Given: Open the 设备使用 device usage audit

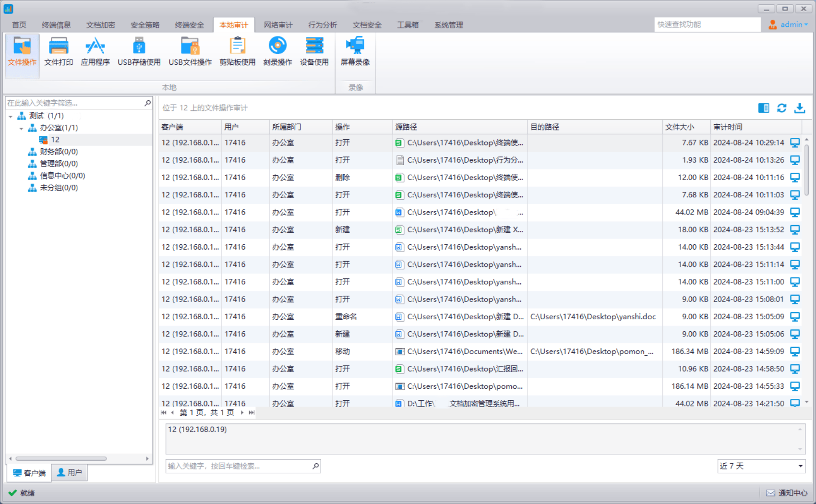Looking at the screenshot, I should click(x=314, y=51).
